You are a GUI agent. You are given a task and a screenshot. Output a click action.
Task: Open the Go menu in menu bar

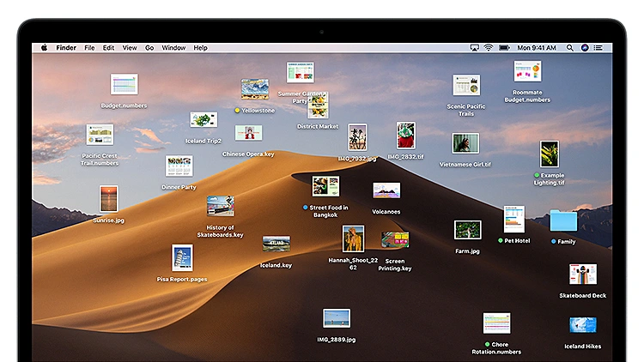pyautogui.click(x=149, y=48)
